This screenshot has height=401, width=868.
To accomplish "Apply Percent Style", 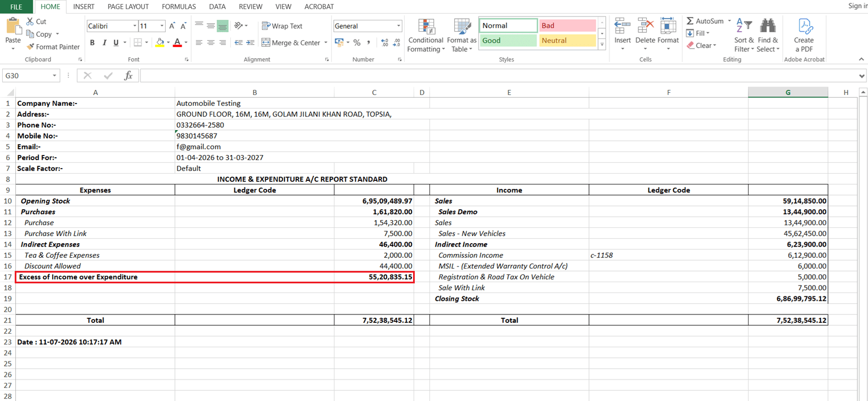I will [356, 42].
